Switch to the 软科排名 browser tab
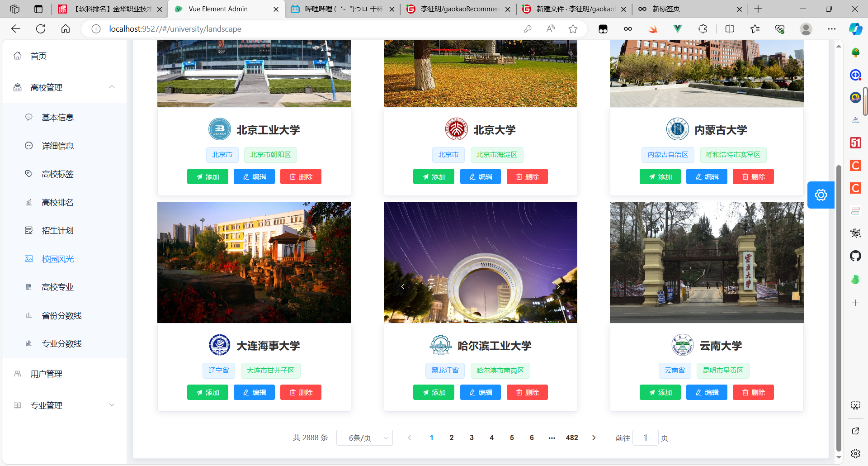The height and width of the screenshot is (466, 868). pyautogui.click(x=111, y=9)
